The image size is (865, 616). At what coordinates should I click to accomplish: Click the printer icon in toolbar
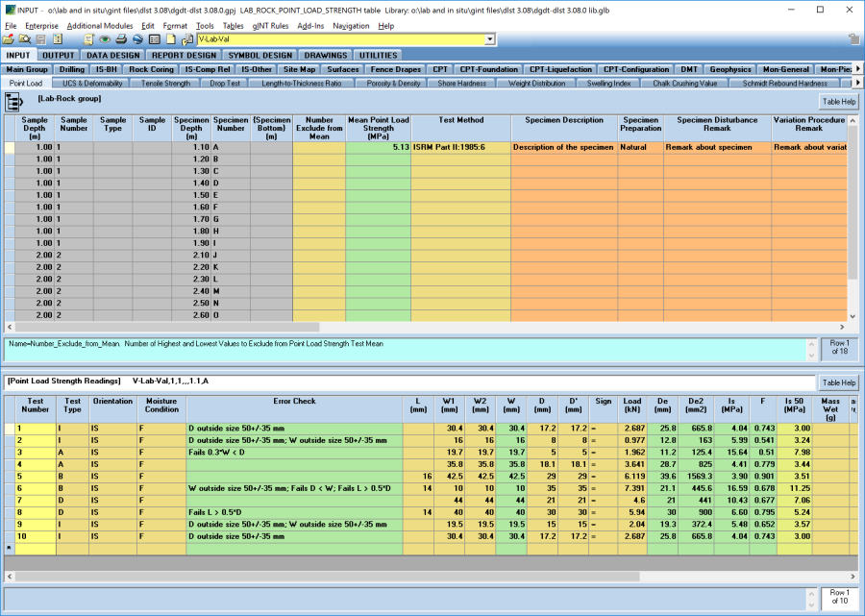(122, 39)
